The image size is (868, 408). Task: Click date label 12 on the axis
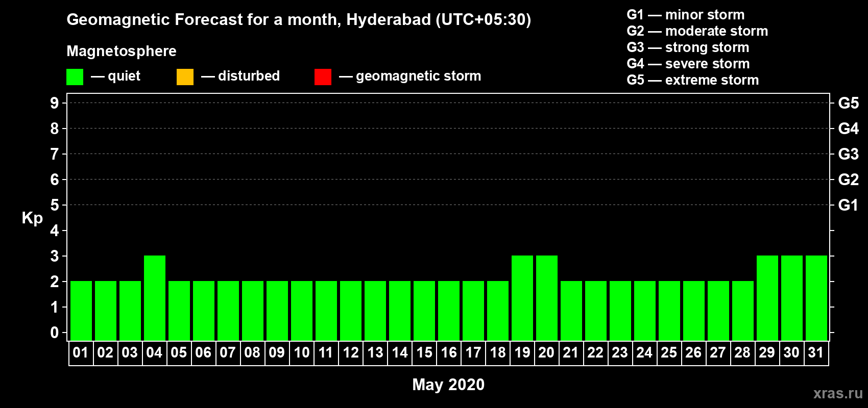tap(350, 352)
